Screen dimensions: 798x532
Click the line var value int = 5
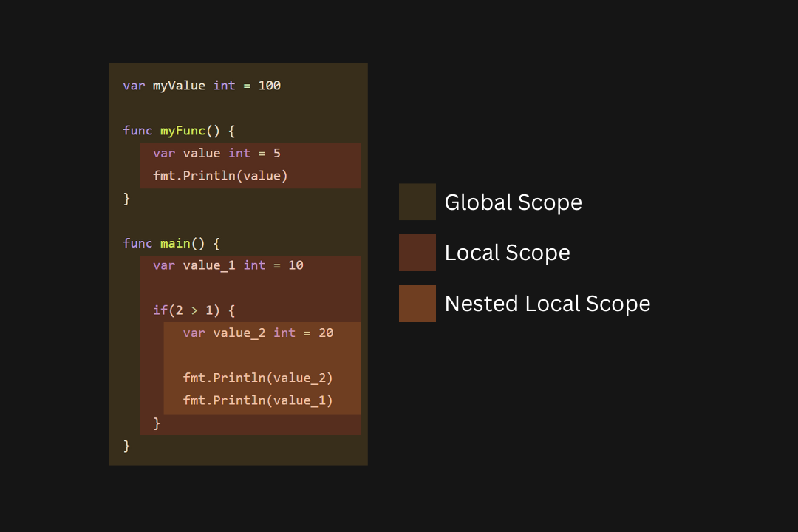click(x=216, y=153)
